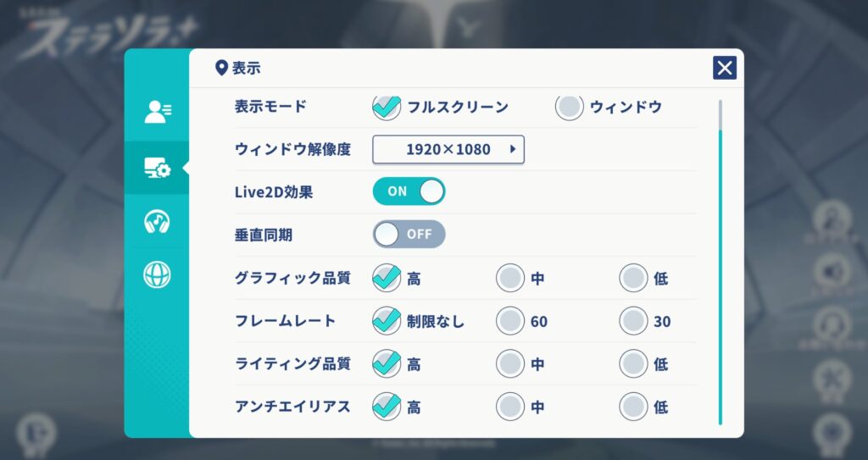Screen dimensions: 868x460
Task: Select フルスクリーン display mode
Action: (x=387, y=107)
